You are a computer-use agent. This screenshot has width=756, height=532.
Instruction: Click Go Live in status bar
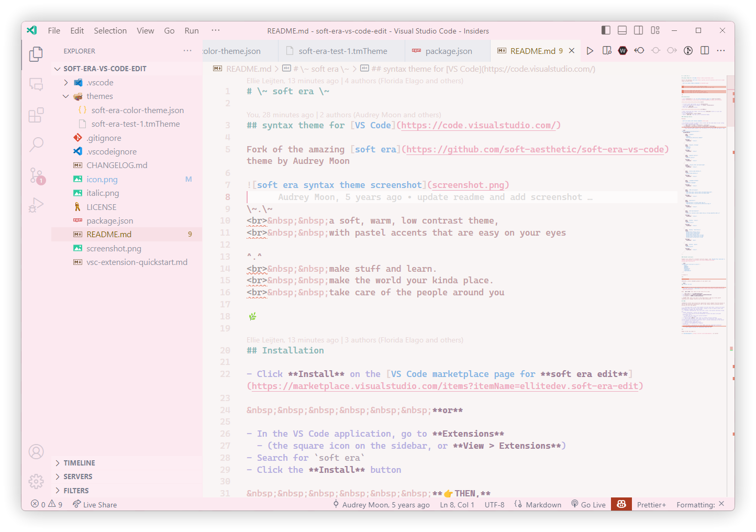(x=588, y=504)
